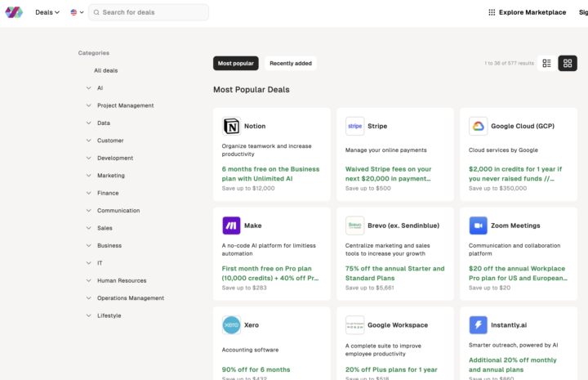Image resolution: width=588 pixels, height=380 pixels.
Task: Select the Recently added tab
Action: (291, 64)
